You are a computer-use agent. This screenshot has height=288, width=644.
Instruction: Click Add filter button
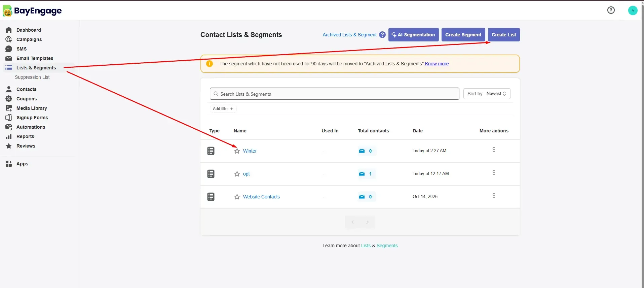[x=223, y=109]
